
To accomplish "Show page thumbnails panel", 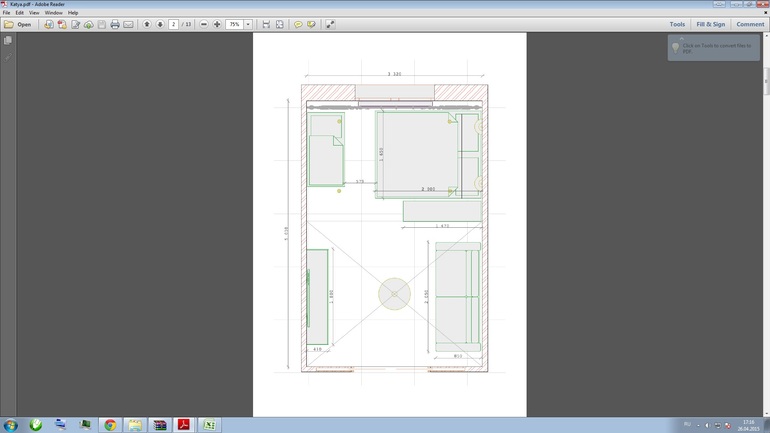I will point(8,41).
